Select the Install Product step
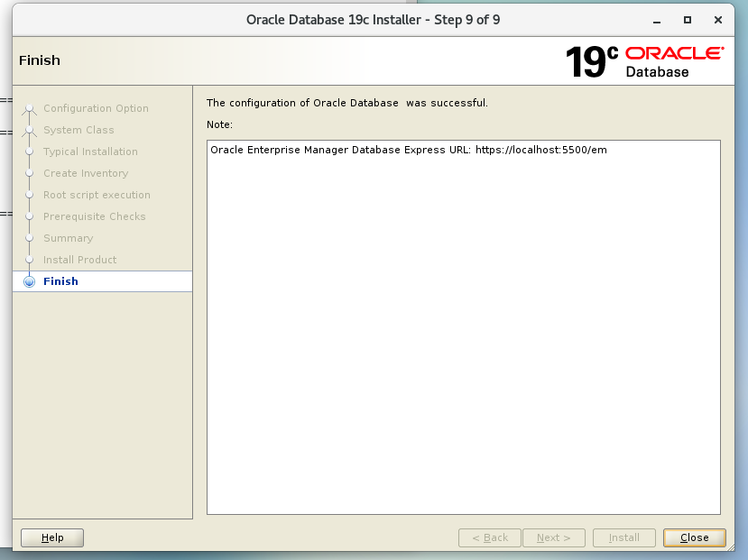The width and height of the screenshot is (748, 560). [x=79, y=260]
